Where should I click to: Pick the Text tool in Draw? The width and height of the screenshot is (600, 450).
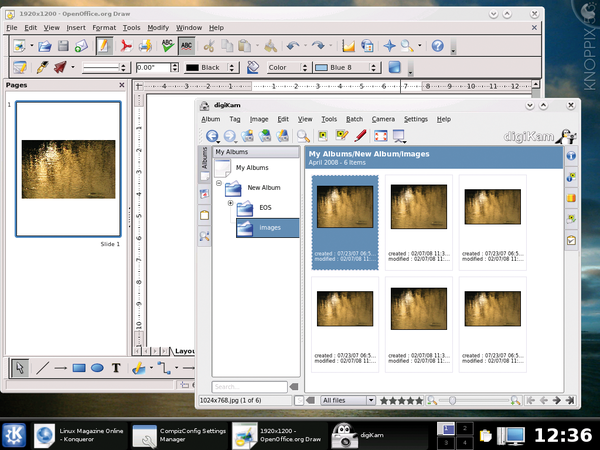coord(116,368)
